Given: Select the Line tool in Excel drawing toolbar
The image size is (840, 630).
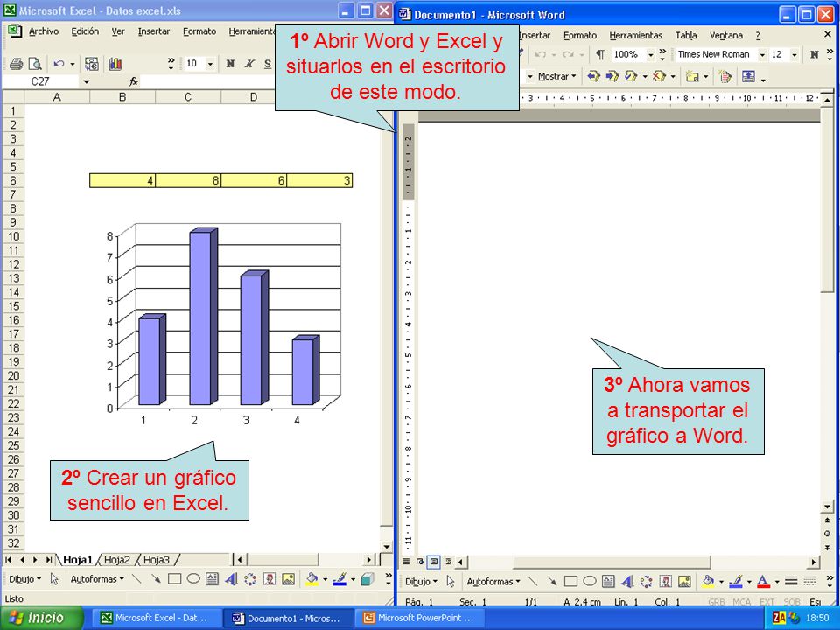Looking at the screenshot, I should coord(137,579).
